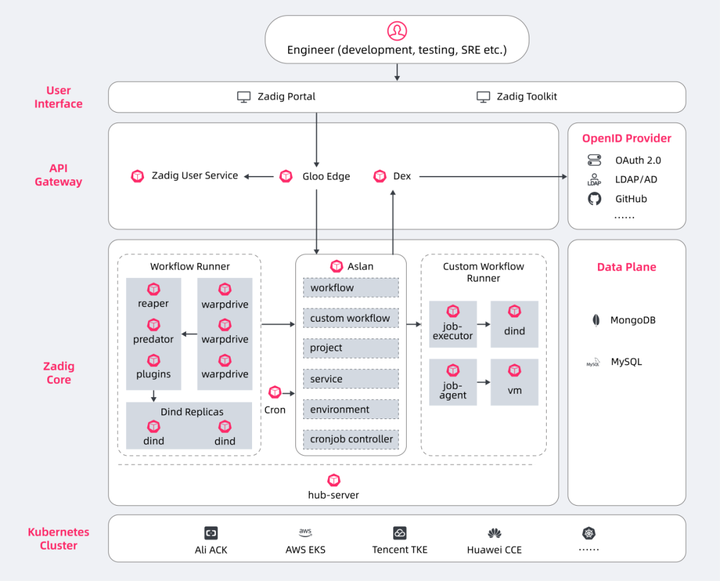Click the job-executor icon

452,312
